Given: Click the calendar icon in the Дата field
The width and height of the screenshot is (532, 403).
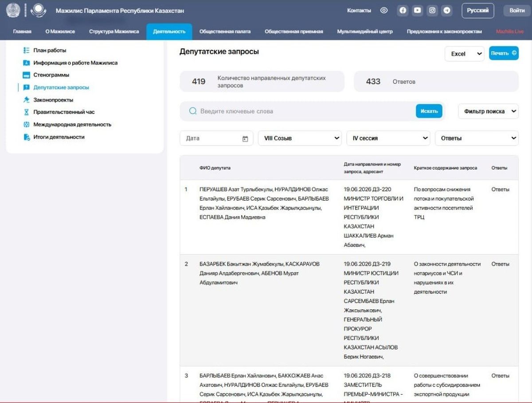Looking at the screenshot, I should coord(245,138).
